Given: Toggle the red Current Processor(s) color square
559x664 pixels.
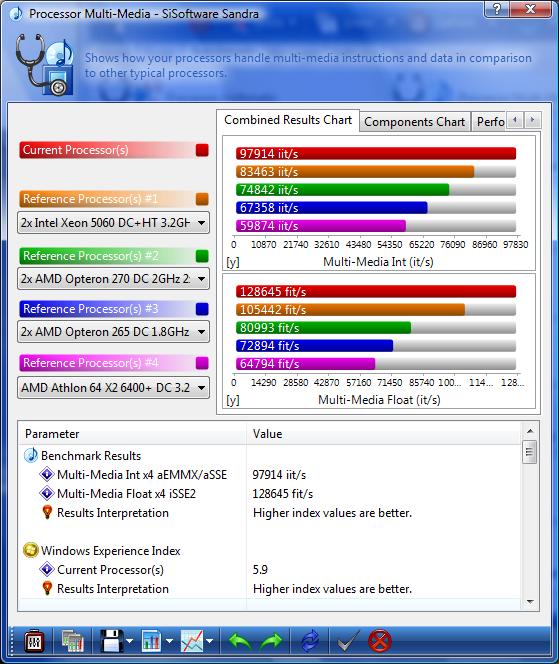Looking at the screenshot, I should point(202,150).
